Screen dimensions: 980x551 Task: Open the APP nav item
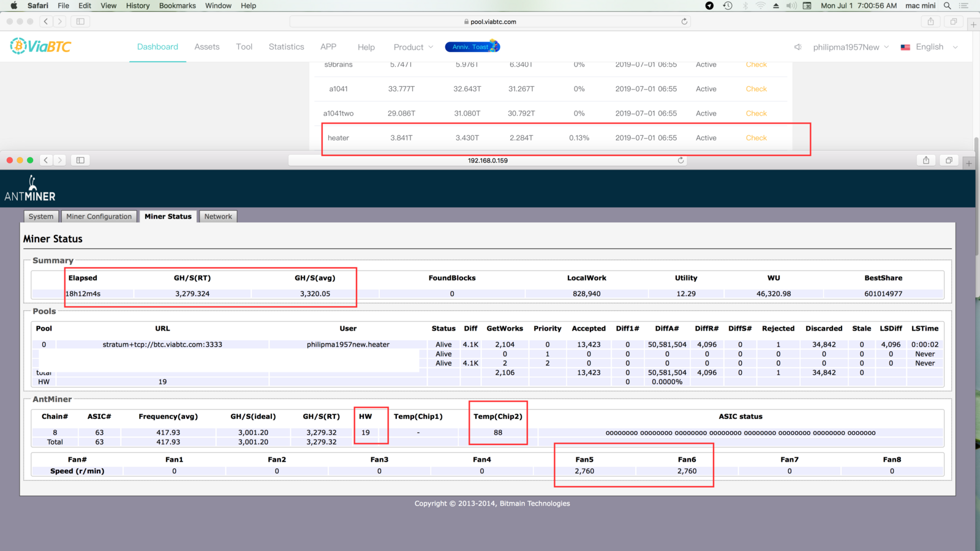tap(328, 47)
